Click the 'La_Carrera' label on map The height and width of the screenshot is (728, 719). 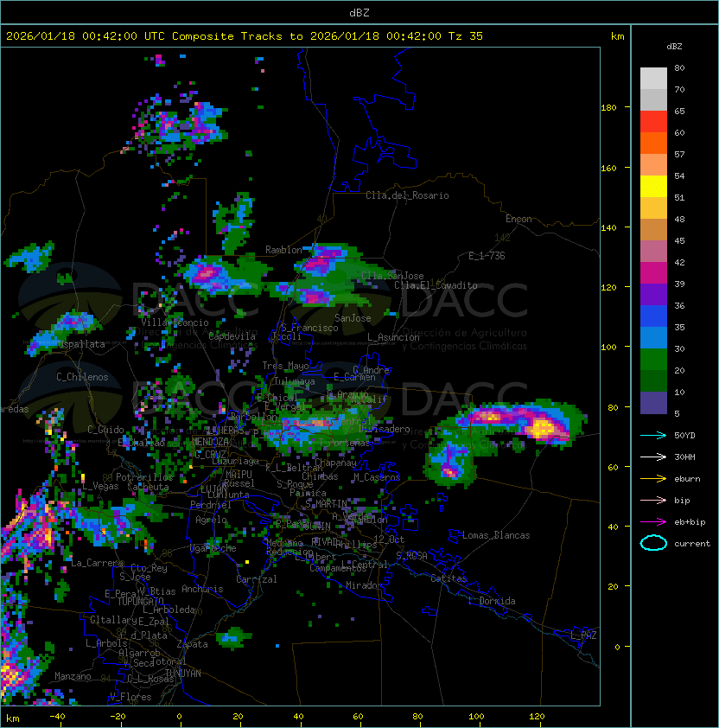click(97, 563)
